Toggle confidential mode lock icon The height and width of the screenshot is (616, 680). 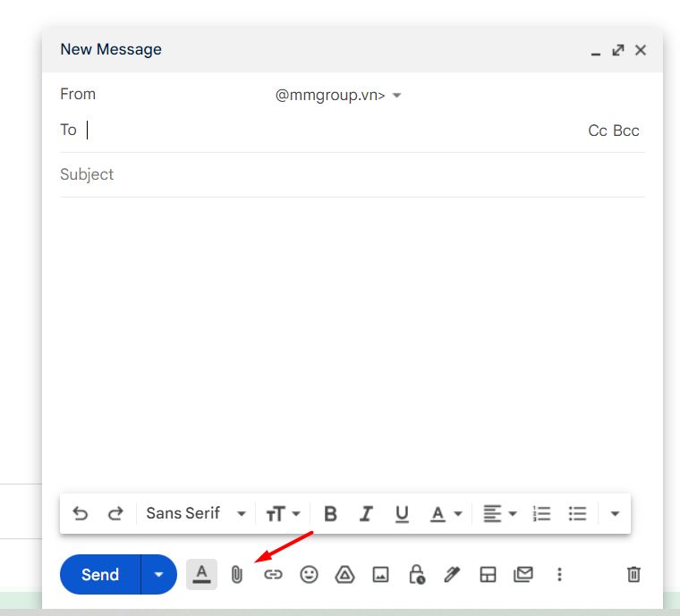click(x=416, y=574)
